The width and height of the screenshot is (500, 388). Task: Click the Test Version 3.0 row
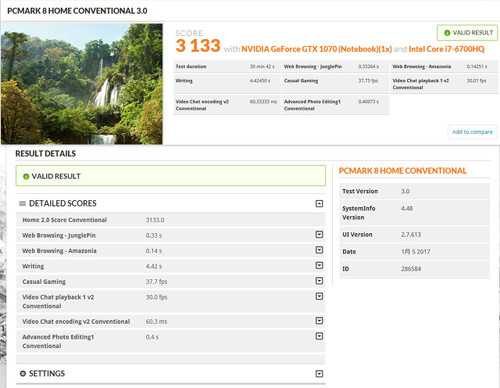pos(415,191)
